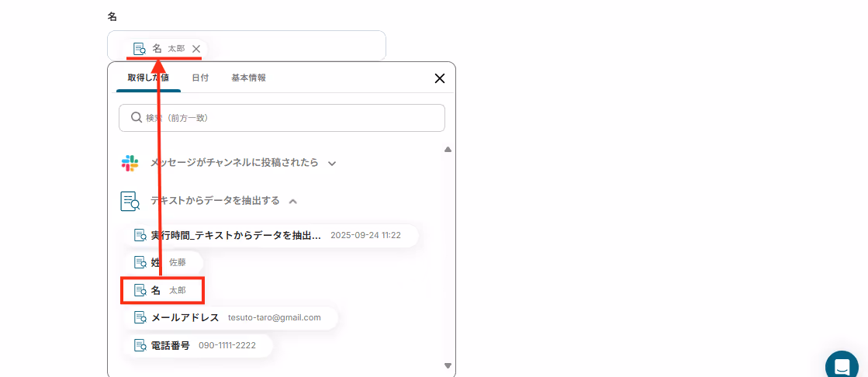Click the 2025-09-24 11:22 timestamp text

click(x=365, y=235)
